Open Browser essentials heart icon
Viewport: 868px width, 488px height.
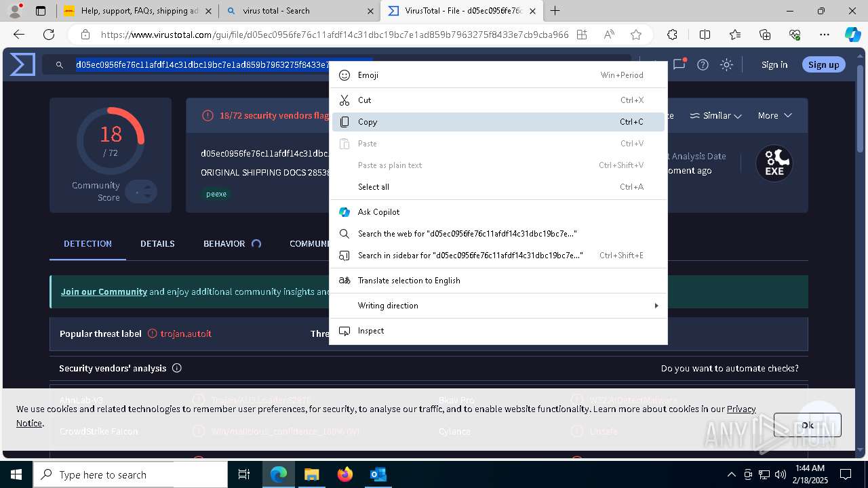795,35
